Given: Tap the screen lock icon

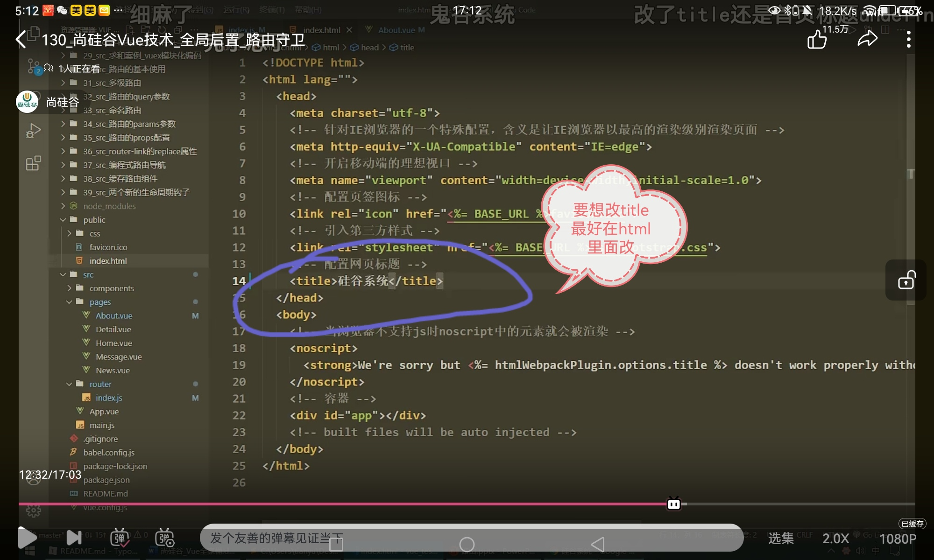Looking at the screenshot, I should click(906, 280).
